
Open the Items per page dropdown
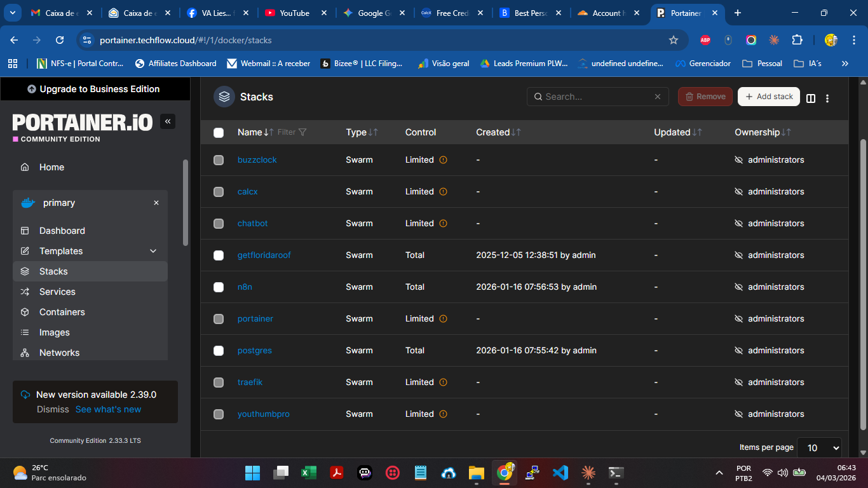[x=818, y=447]
